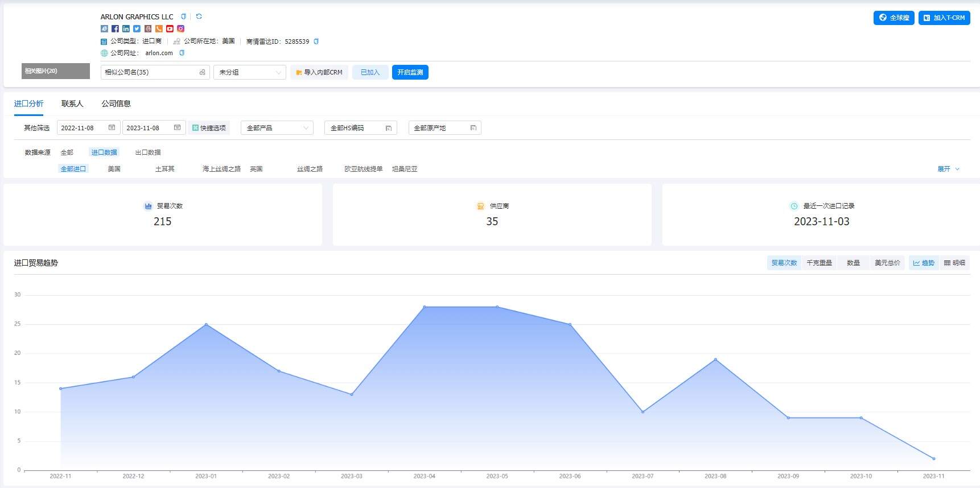Copy the company name ARLON GRAPHICS LLC

pos(183,16)
